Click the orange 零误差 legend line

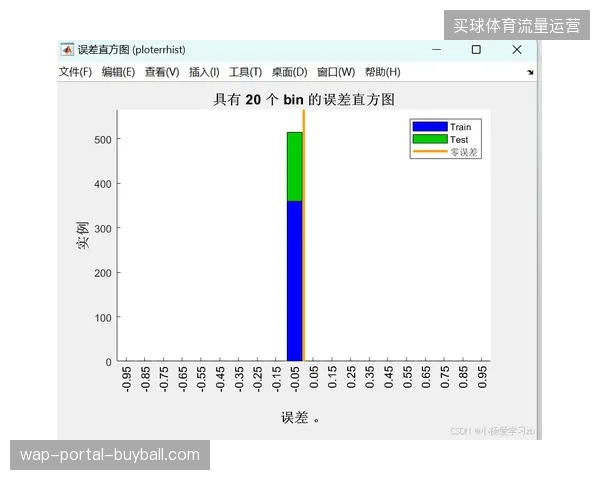tap(430, 152)
